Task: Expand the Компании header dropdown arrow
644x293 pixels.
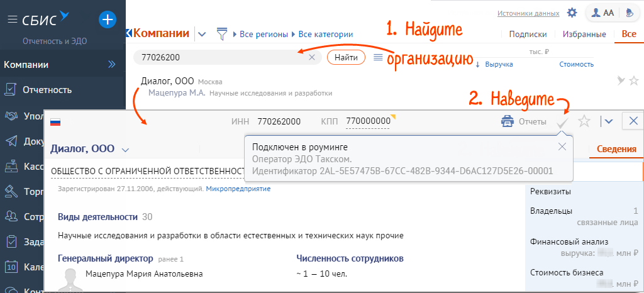Action: coord(202,35)
